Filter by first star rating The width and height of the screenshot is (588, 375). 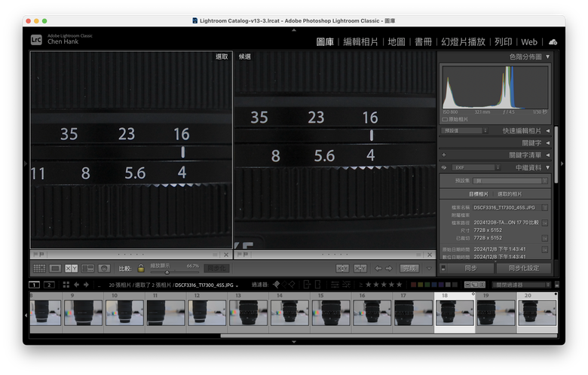(x=368, y=285)
